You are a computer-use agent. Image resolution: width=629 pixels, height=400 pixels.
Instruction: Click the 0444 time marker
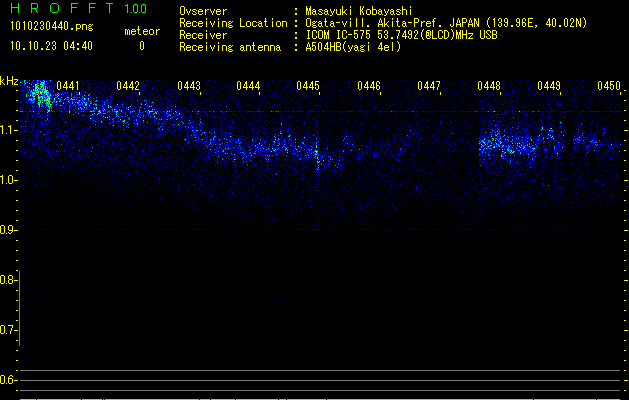pos(248,85)
